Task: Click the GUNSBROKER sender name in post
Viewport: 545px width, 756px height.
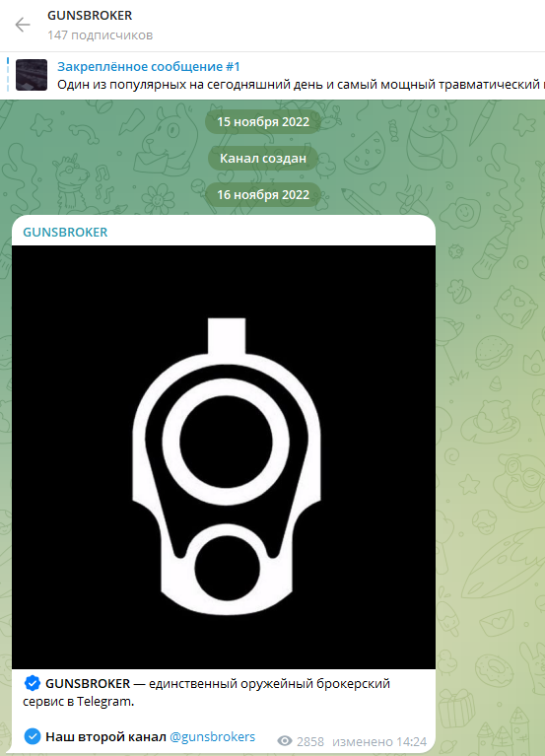Action: point(65,233)
